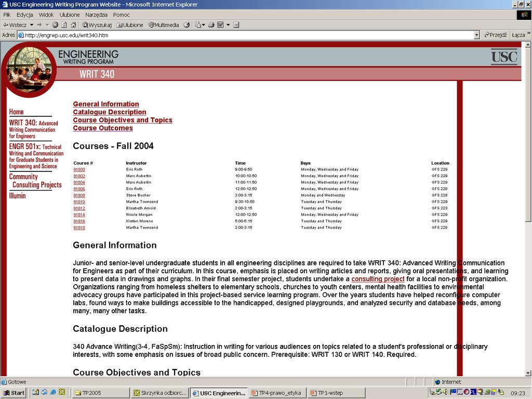Click the vertical scrollbar up arrow
532x399 pixels.
pyautogui.click(x=528, y=45)
